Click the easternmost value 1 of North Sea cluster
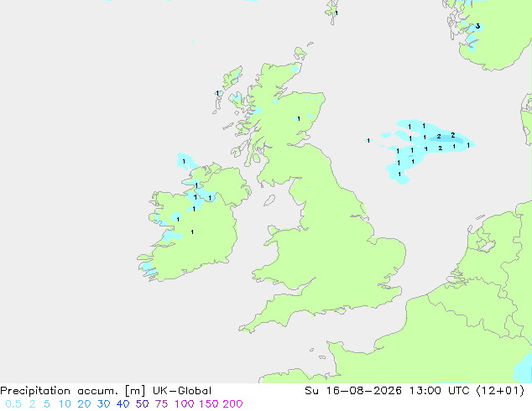 pos(468,145)
